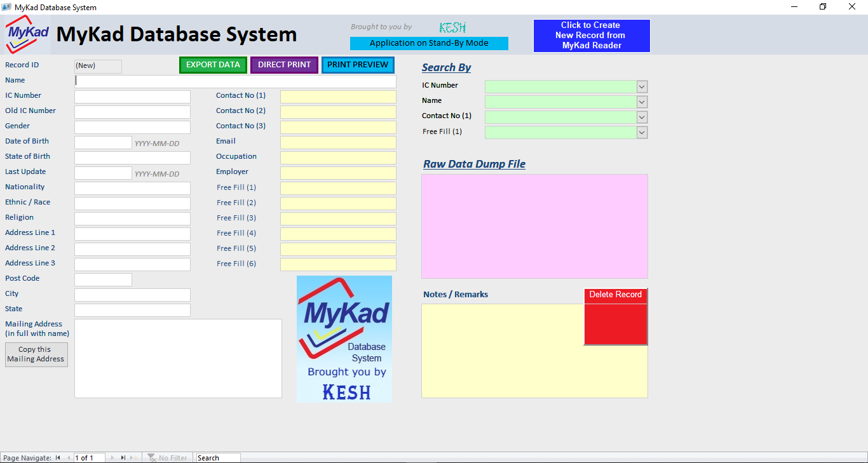The height and width of the screenshot is (463, 868).
Task: Open the IC Number search dropdown
Action: pos(642,87)
